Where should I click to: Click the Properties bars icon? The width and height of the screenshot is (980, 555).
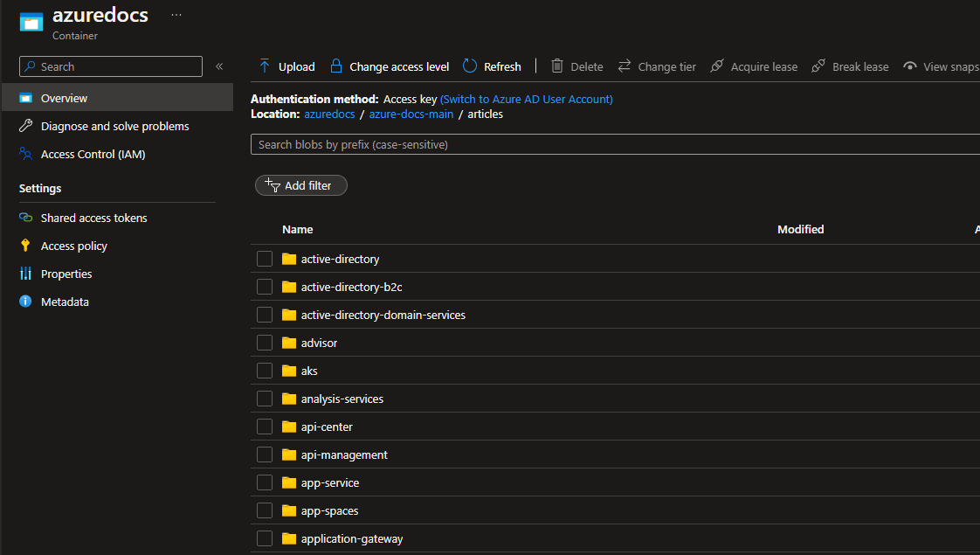pyautogui.click(x=25, y=274)
